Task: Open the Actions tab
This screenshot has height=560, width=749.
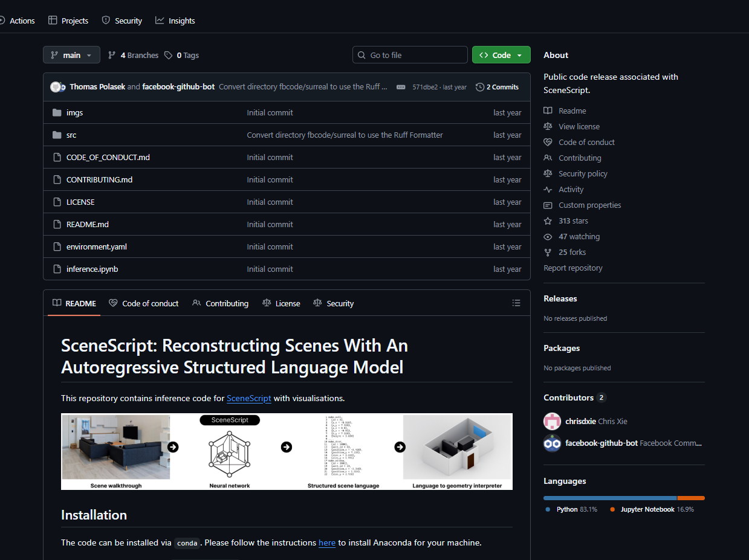Action: tap(17, 21)
